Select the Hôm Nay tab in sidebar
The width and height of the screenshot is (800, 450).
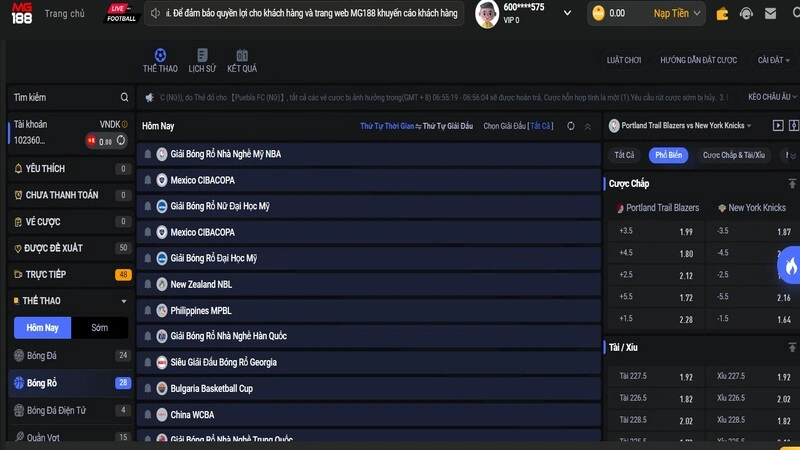pyautogui.click(x=42, y=328)
